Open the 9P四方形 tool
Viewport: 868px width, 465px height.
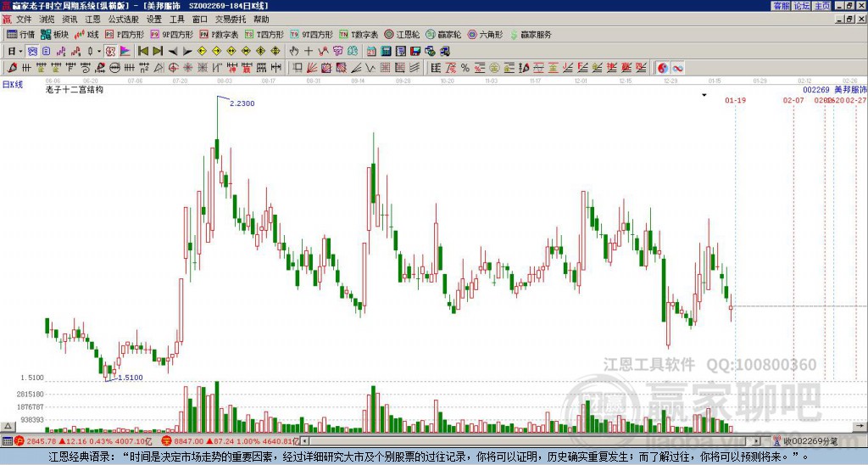[x=171, y=34]
